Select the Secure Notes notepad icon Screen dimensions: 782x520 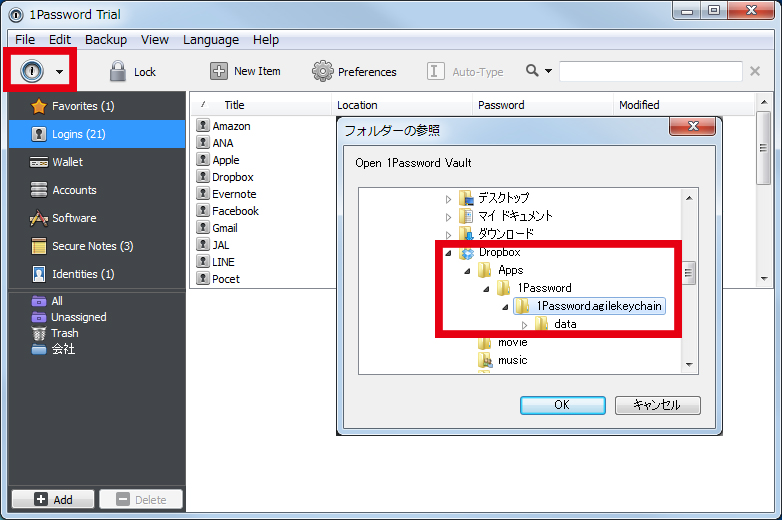coord(38,246)
